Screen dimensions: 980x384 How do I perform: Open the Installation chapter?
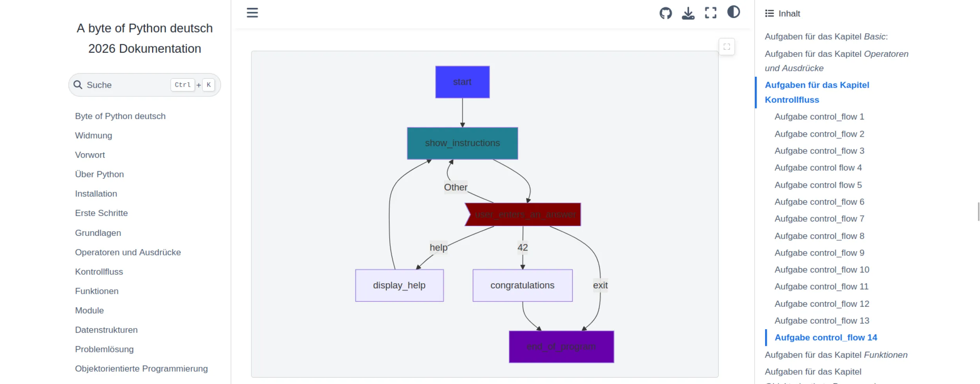pos(96,194)
